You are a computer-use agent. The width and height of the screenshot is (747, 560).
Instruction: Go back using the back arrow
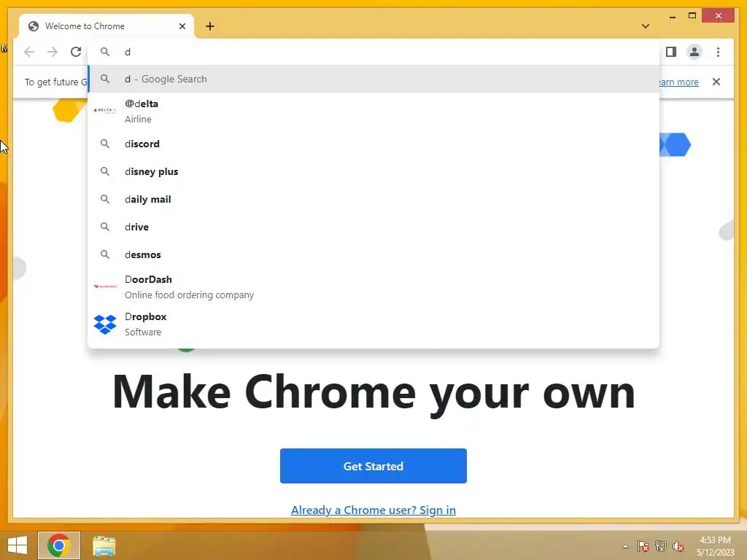pos(29,52)
